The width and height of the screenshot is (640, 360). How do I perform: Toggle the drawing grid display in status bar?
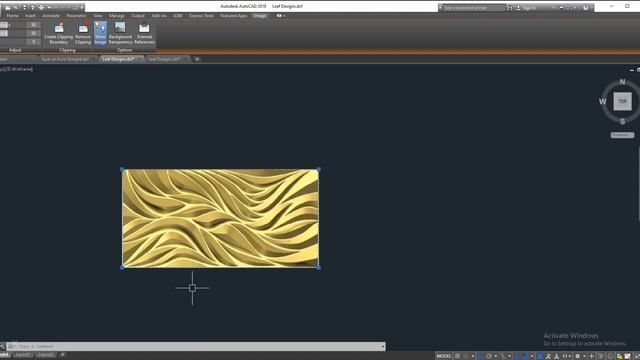tap(457, 356)
